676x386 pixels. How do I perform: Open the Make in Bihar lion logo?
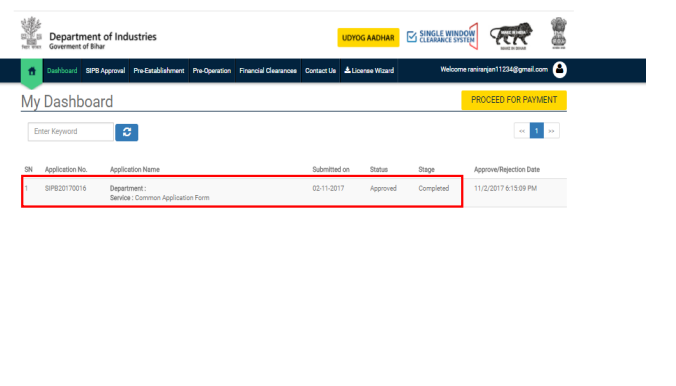point(511,35)
